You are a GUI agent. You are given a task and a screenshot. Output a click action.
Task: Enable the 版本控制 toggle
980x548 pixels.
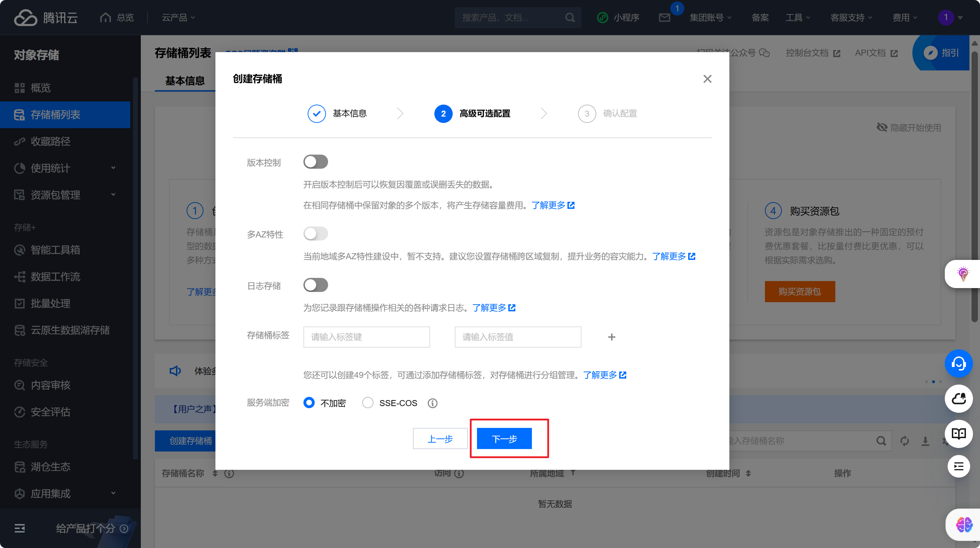(315, 162)
